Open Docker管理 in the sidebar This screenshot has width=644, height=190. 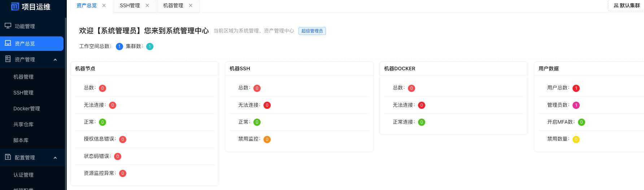click(27, 109)
